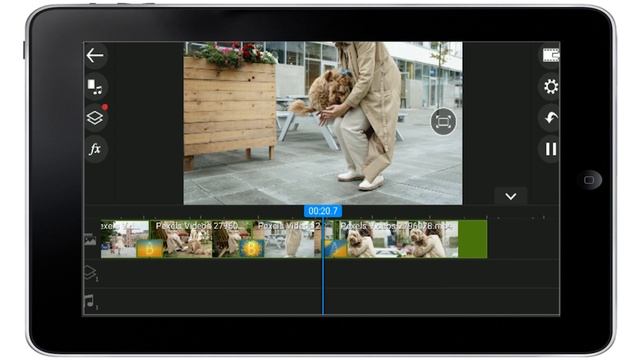Screen dimensions: 640x360
Task: Select the third Pexels Video clip before the playhead
Action: [287, 239]
